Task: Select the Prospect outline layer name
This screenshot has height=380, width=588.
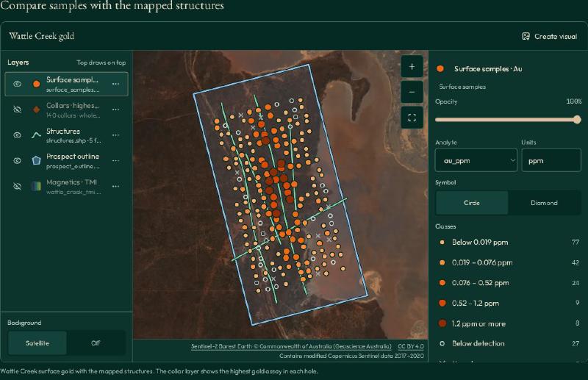Action: click(x=73, y=157)
